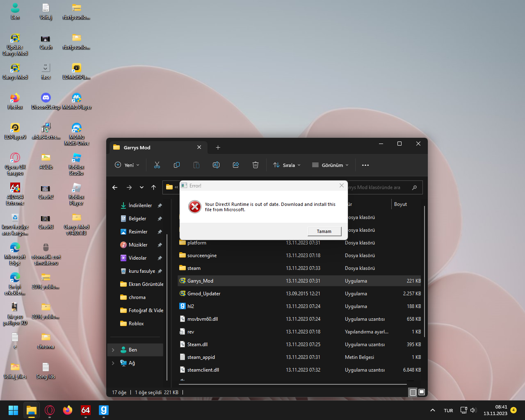
Task: Close the Garrys Mod tab
Action: click(199, 147)
